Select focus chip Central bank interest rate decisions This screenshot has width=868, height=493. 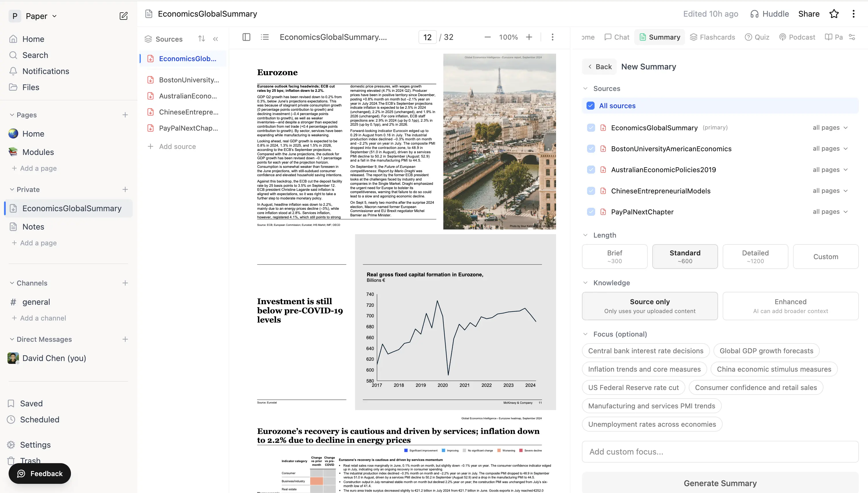(645, 351)
